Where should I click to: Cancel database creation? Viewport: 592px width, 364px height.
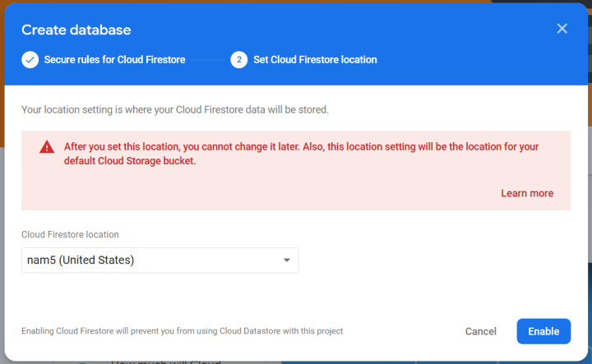(481, 331)
